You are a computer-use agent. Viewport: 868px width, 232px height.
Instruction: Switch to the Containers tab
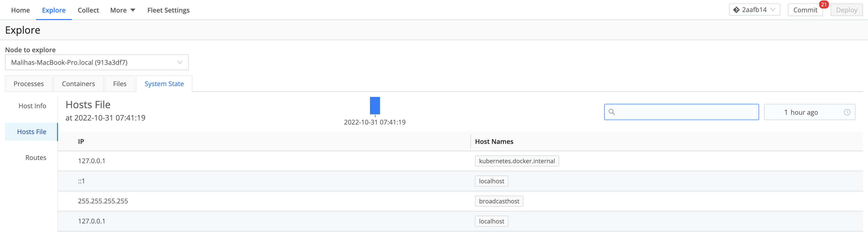(78, 84)
